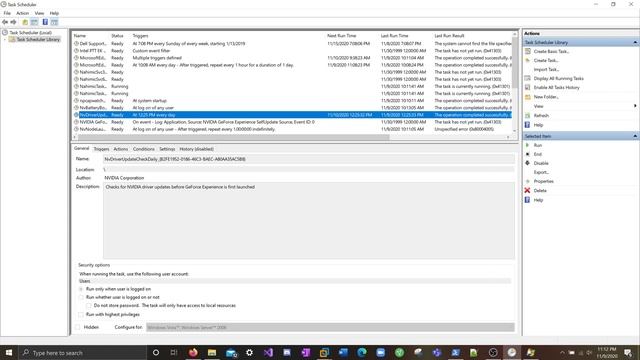The height and width of the screenshot is (360, 640).
Task: Toggle the Hidden checkbox
Action: point(78,327)
